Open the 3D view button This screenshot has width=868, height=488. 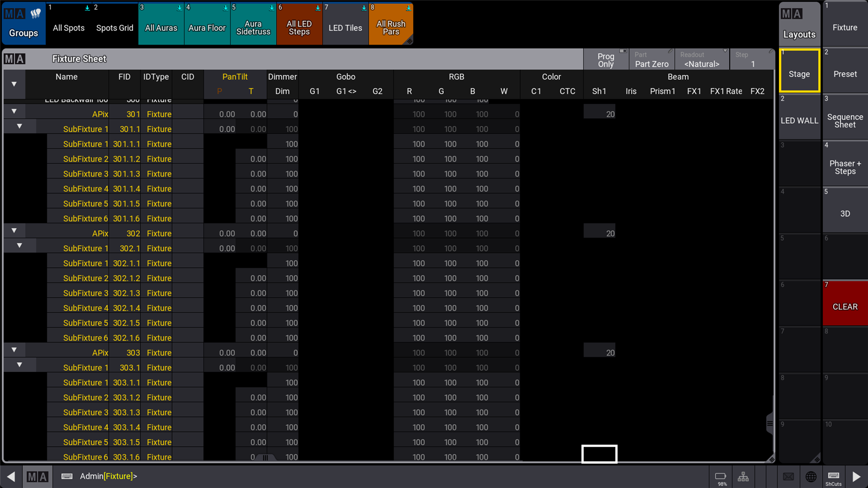click(845, 210)
